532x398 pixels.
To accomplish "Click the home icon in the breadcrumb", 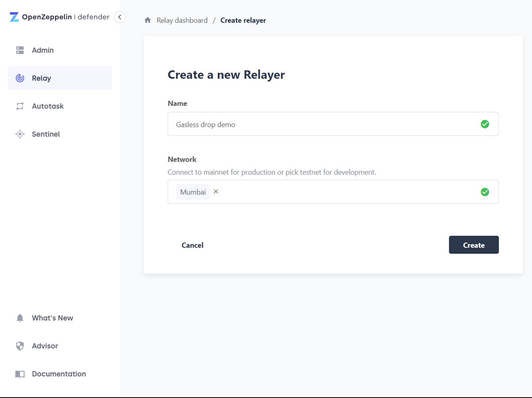I will point(147,20).
